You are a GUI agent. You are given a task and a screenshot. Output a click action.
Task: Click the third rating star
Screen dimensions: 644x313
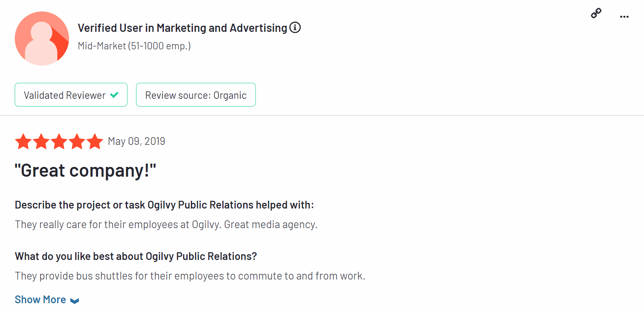pyautogui.click(x=59, y=142)
